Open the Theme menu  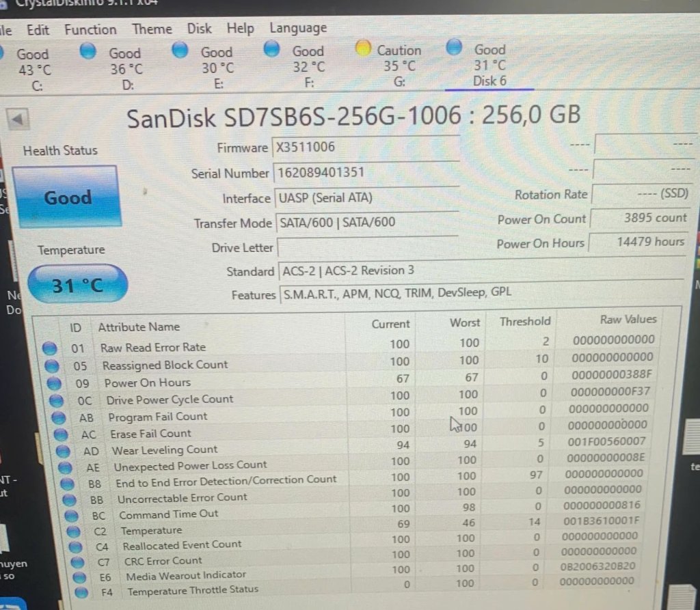(152, 29)
